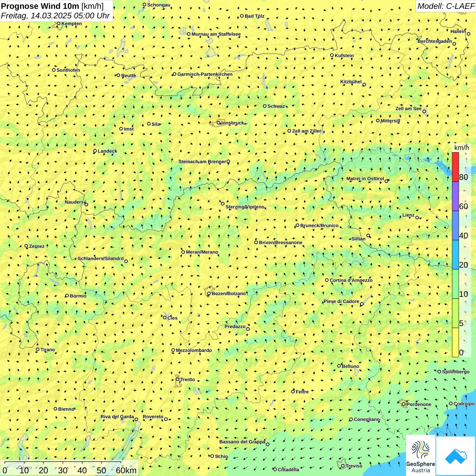476x476 pixels.
Task: Select the Zell am See label
Action: (408, 108)
